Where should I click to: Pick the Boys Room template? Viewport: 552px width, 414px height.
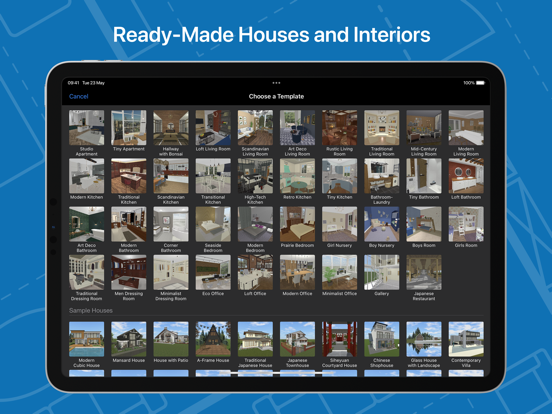pyautogui.click(x=424, y=224)
